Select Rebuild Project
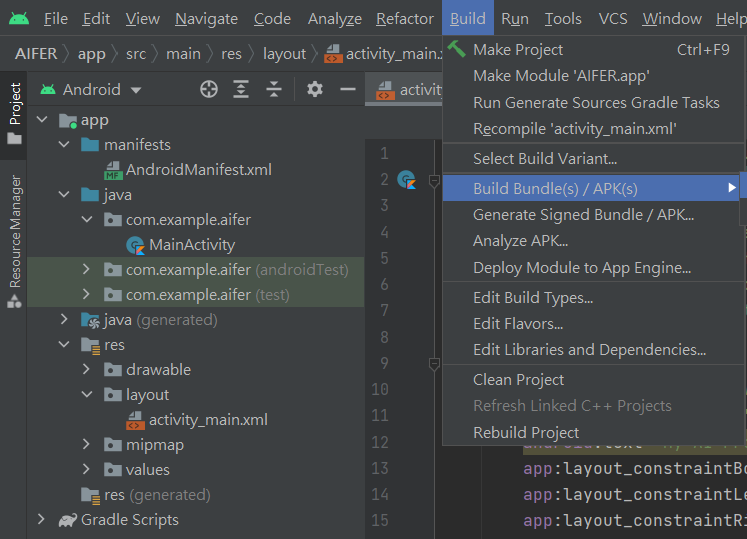 click(593, 432)
